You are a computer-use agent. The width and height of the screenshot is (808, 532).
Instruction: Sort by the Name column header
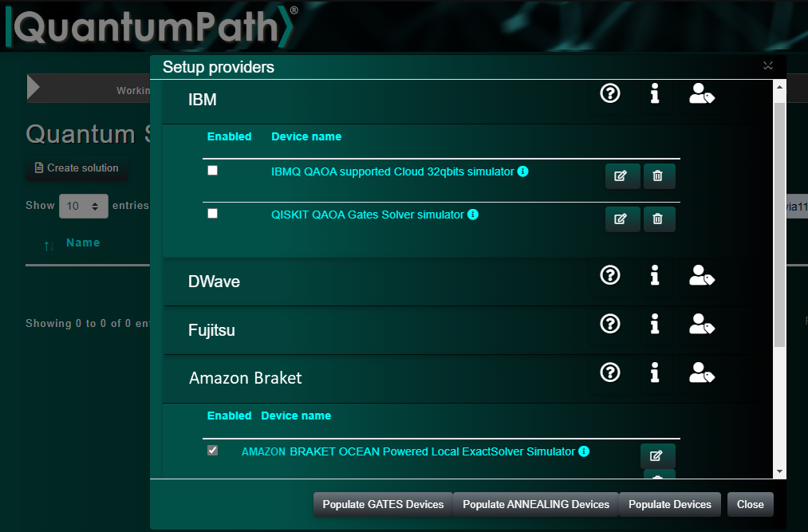(83, 242)
